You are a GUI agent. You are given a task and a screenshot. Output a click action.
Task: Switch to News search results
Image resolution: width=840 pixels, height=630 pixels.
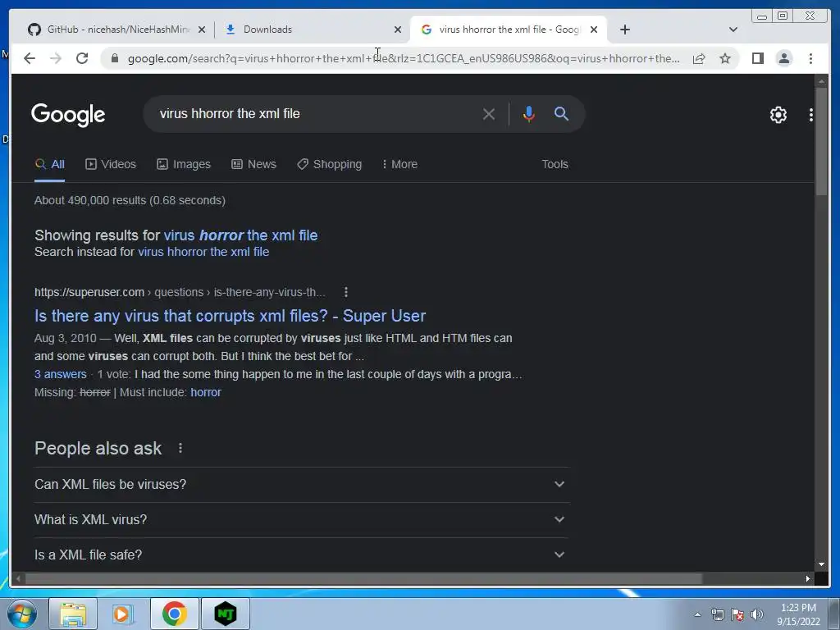pyautogui.click(x=254, y=164)
